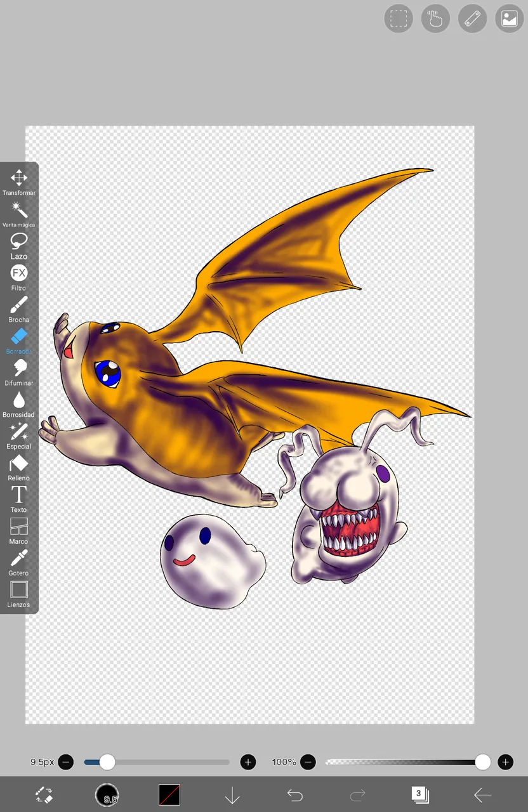Open the selection area dashed-square button
The height and width of the screenshot is (812, 528).
[399, 18]
